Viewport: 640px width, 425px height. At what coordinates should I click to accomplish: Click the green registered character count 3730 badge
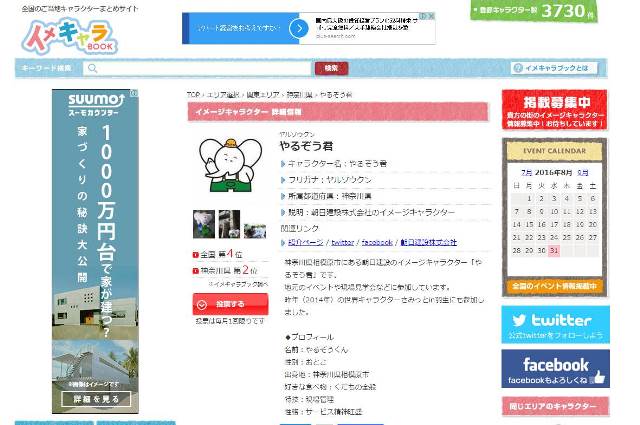click(534, 10)
